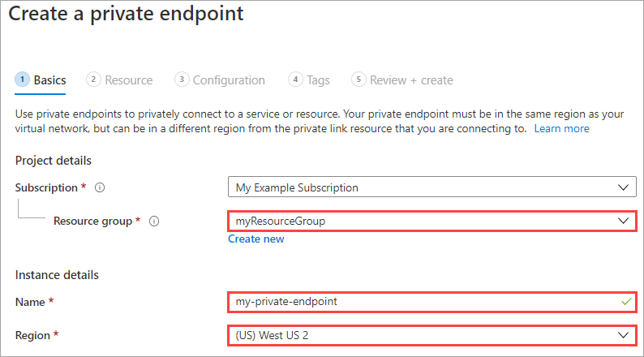This screenshot has width=644, height=357.
Task: Expand the Subscription dropdown arrow
Action: (x=623, y=187)
